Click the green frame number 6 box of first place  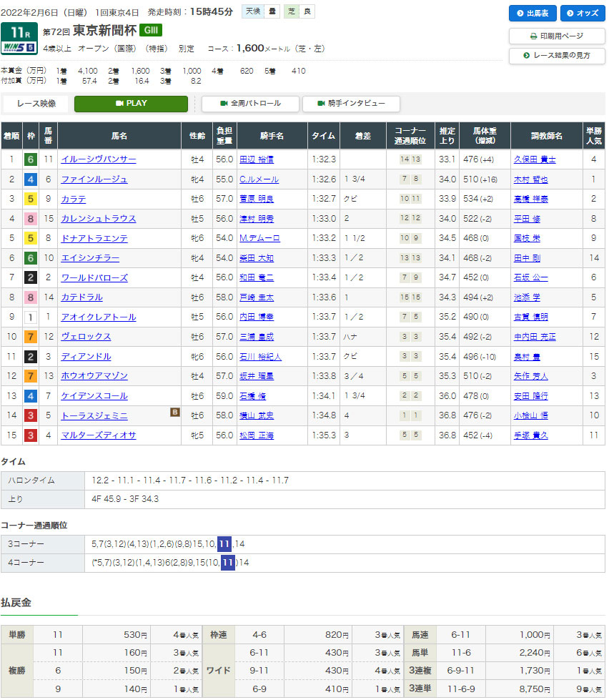[x=30, y=159]
